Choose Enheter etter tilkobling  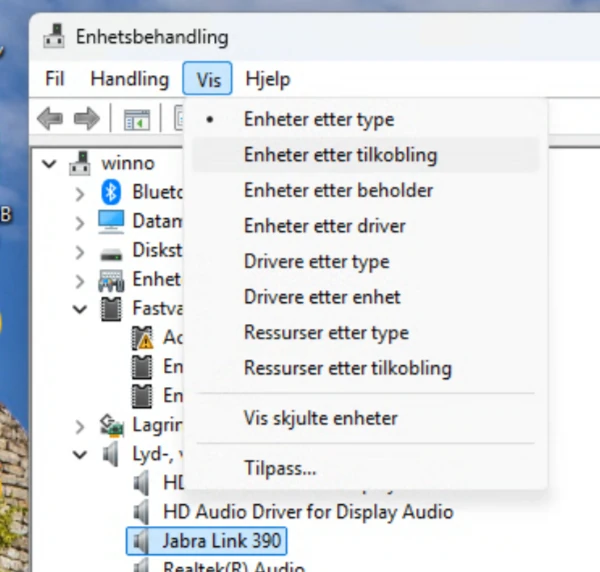[x=366, y=155]
